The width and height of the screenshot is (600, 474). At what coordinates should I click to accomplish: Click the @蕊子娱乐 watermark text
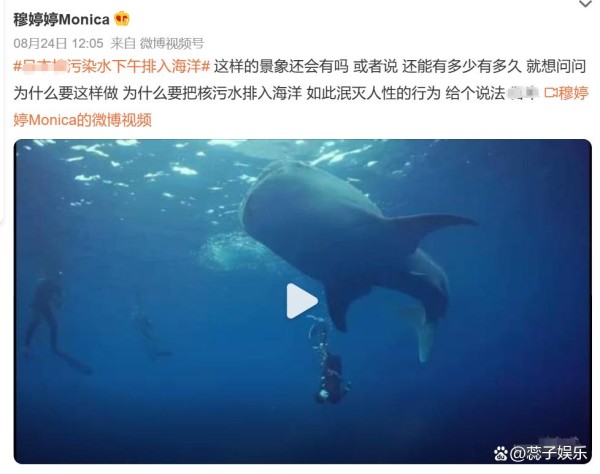[x=548, y=453]
